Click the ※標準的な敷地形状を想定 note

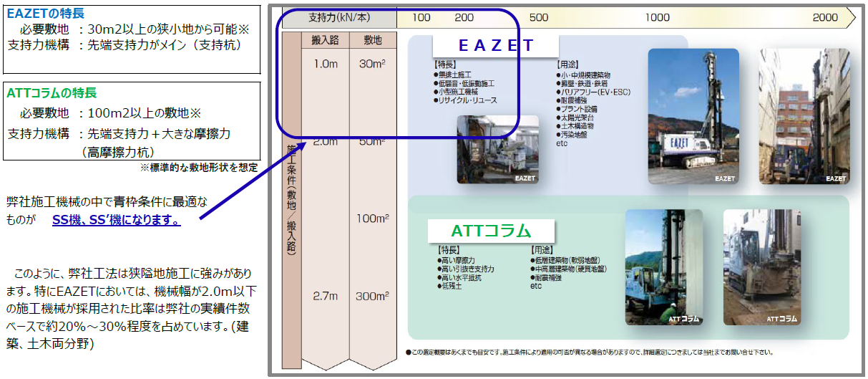click(199, 167)
